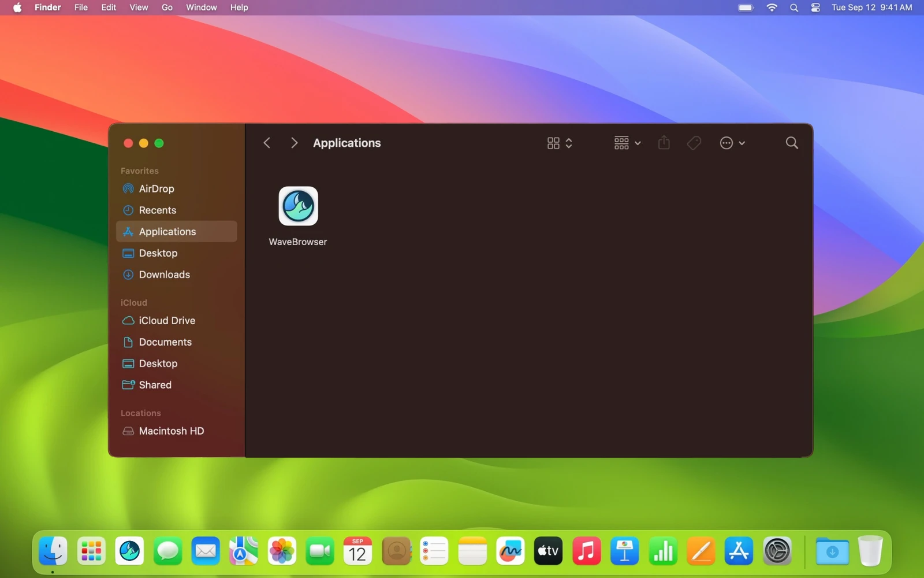Open the WaveBrowser app icon in Applications
The width and height of the screenshot is (924, 578).
[298, 206]
